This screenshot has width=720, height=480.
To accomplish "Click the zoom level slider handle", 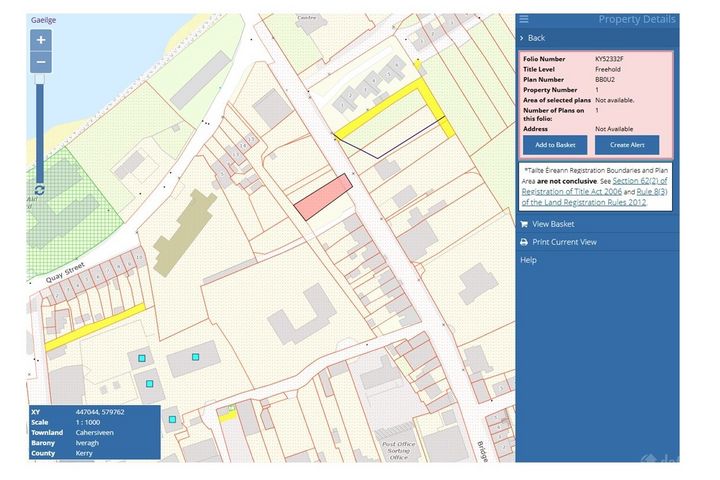I will 41,78.
